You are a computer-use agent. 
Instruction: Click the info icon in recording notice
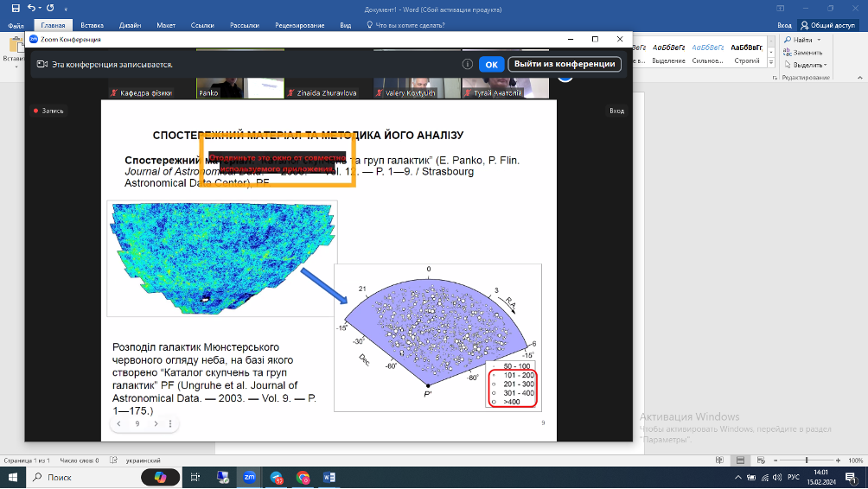tap(467, 64)
